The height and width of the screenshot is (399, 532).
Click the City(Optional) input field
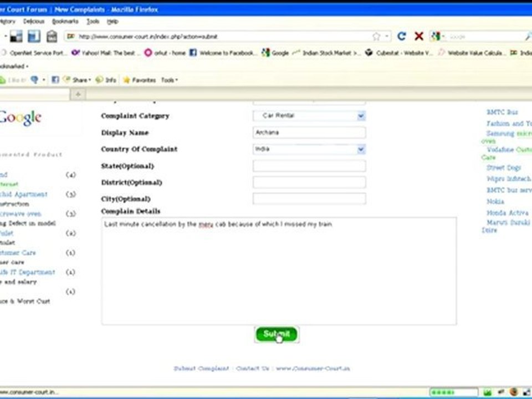pos(309,198)
